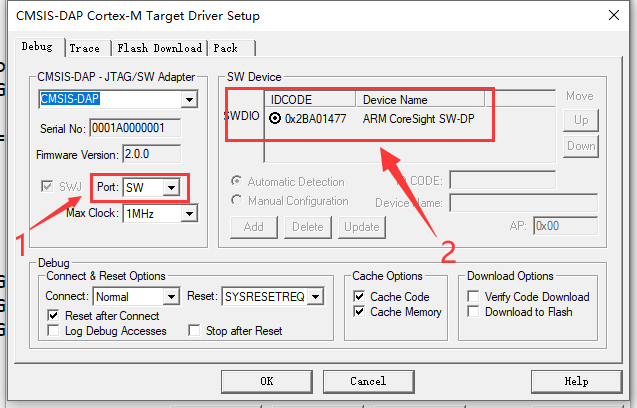The width and height of the screenshot is (637, 408).
Task: Open the Max Clock dropdown
Action: point(189,213)
